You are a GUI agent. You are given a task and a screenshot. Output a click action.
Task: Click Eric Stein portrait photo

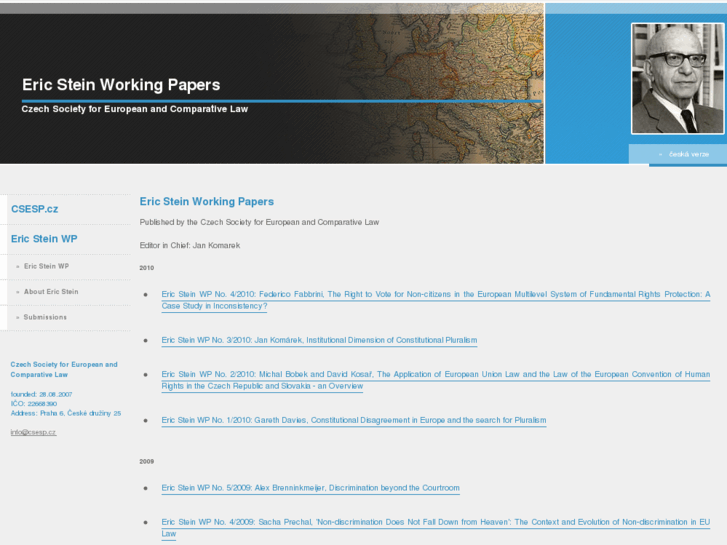pyautogui.click(x=677, y=79)
